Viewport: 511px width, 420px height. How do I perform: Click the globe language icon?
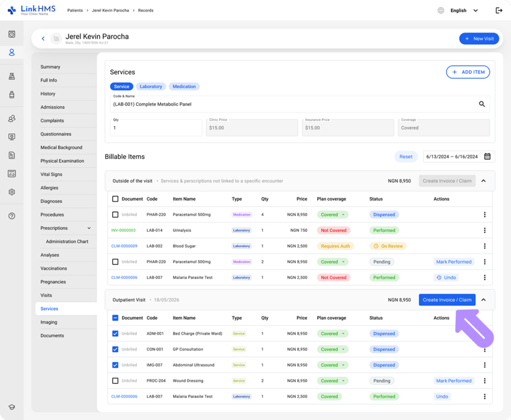tap(441, 10)
